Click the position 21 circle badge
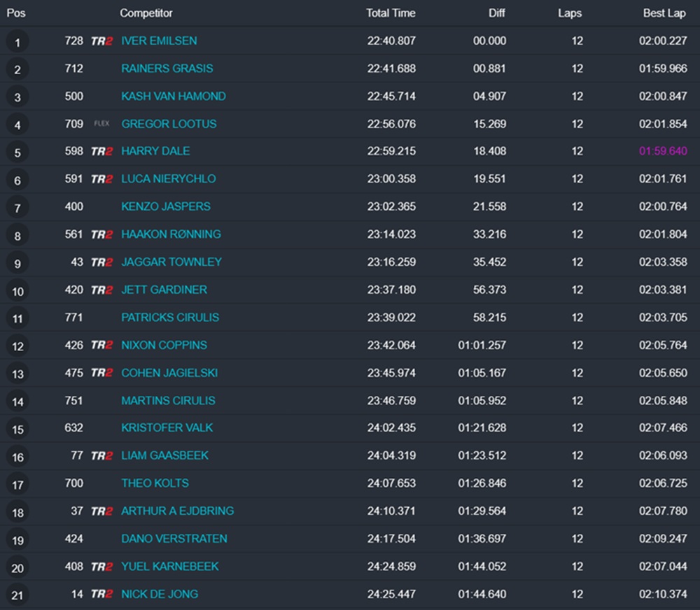700x610 pixels. click(x=17, y=595)
